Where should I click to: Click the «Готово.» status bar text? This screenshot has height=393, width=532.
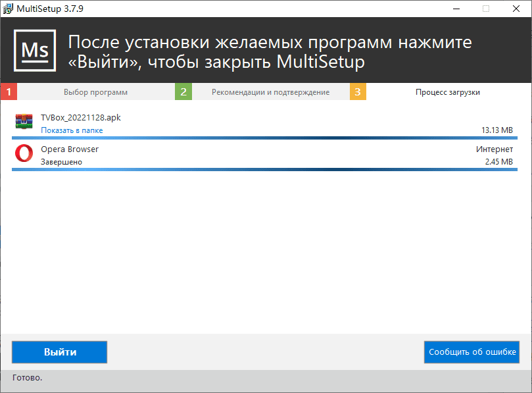[27, 378]
